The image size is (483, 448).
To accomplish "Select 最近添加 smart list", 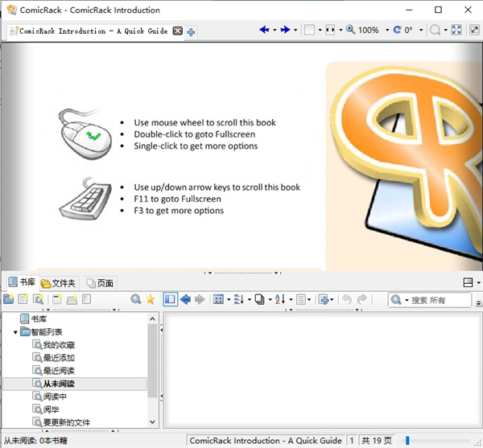I will [x=54, y=358].
